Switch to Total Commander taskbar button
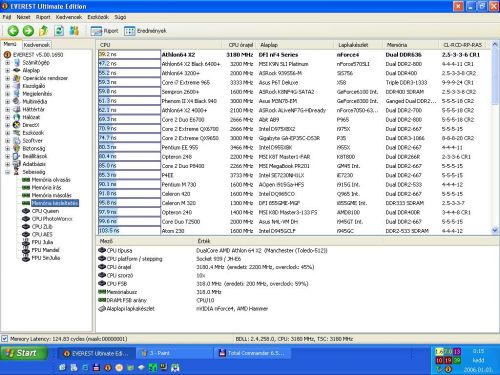The height and width of the screenshot is (375, 500). [x=253, y=353]
